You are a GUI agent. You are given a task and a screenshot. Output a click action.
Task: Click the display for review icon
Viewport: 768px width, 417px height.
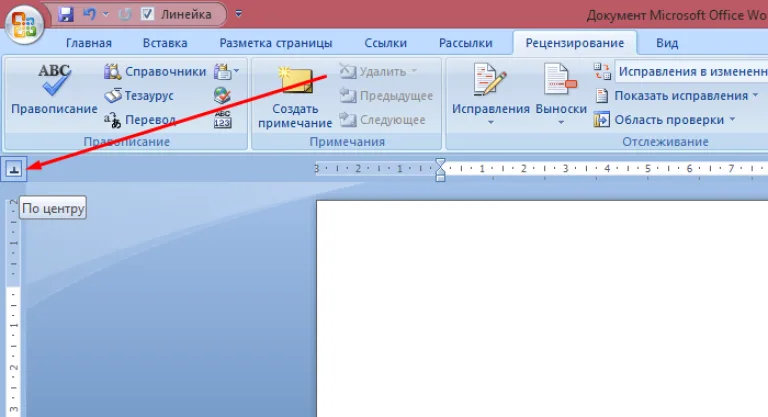tap(602, 72)
